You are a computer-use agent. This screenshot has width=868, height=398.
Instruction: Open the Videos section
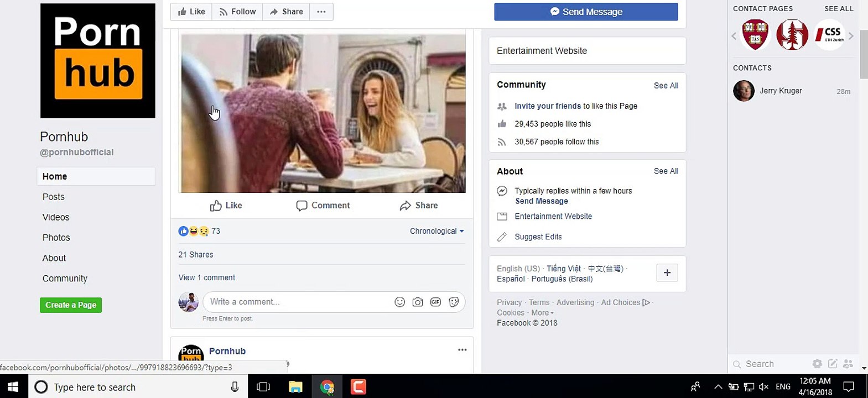click(x=56, y=217)
